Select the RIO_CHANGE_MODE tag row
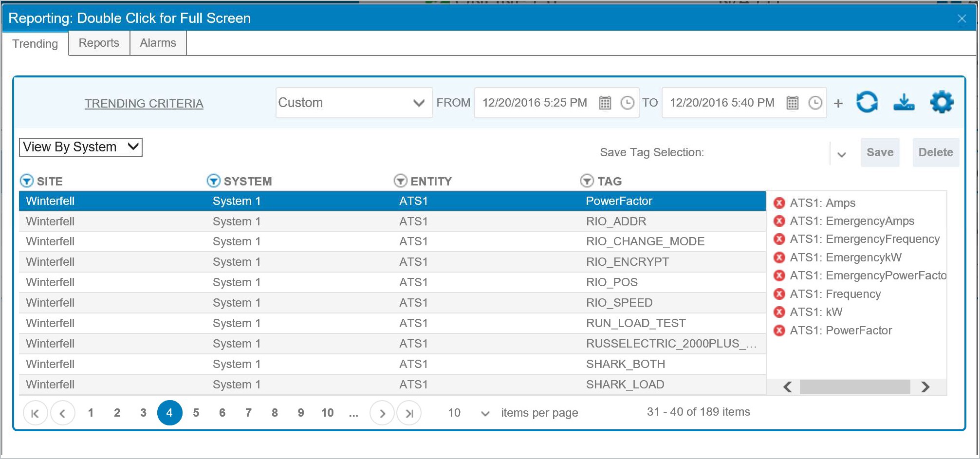Screen dimensions: 980x459 tap(392, 241)
